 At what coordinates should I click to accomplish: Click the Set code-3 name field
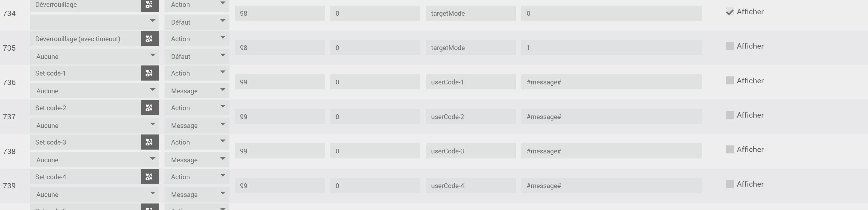point(86,142)
